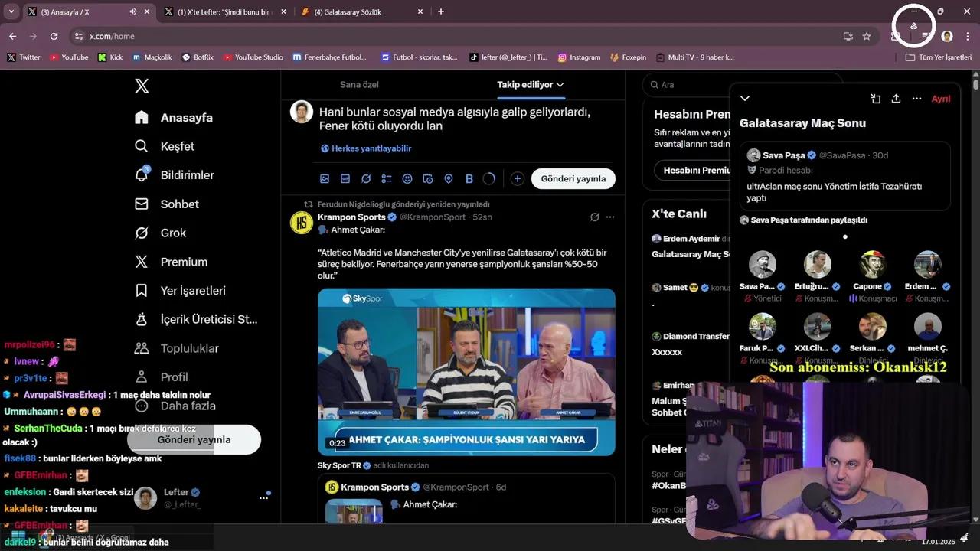This screenshot has width=980, height=551.
Task: Collapse the Galatasaray Maç Sonu space panel
Action: pyautogui.click(x=745, y=99)
